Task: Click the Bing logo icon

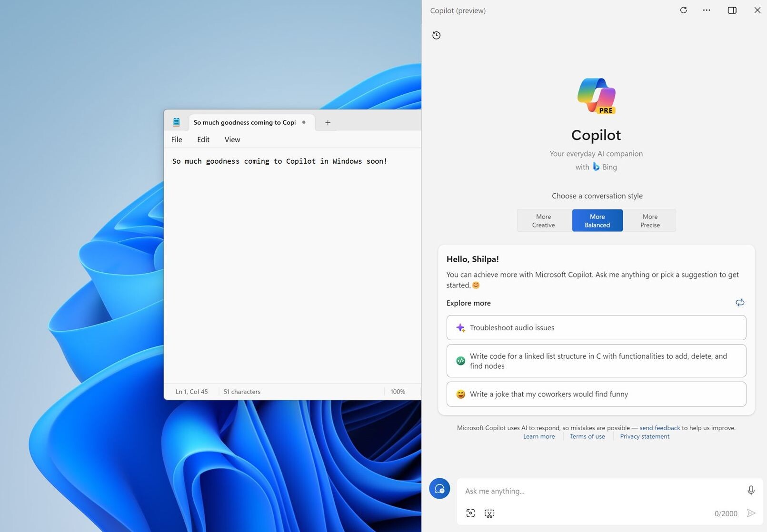Action: (596, 167)
